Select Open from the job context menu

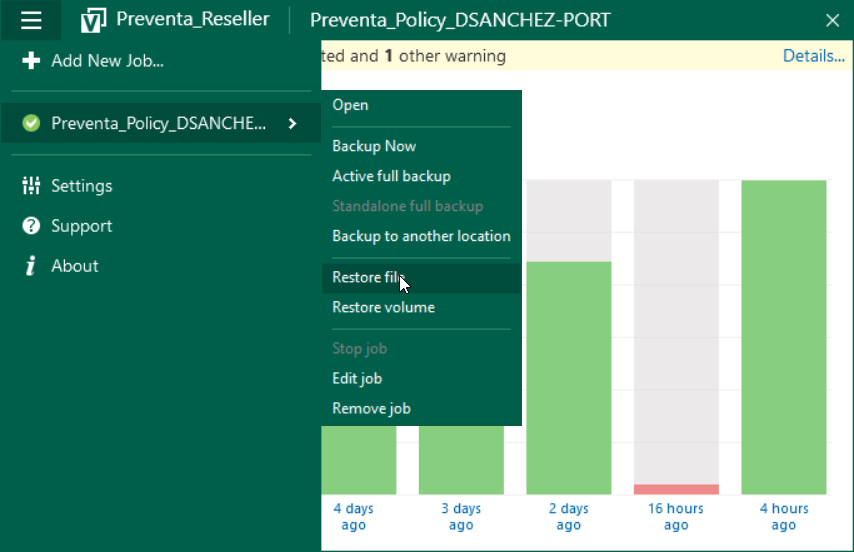[350, 105]
